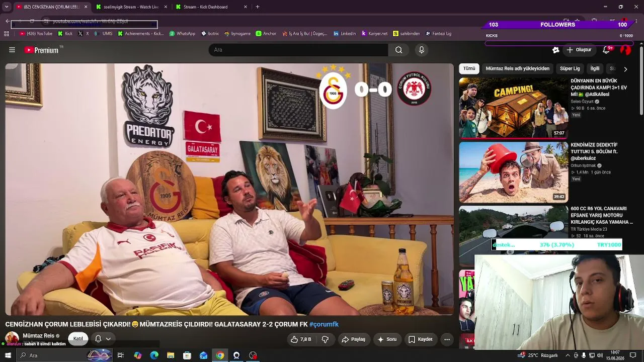Open the Mümtaz Reis channel avatar
The width and height of the screenshot is (644, 362).
(12, 338)
